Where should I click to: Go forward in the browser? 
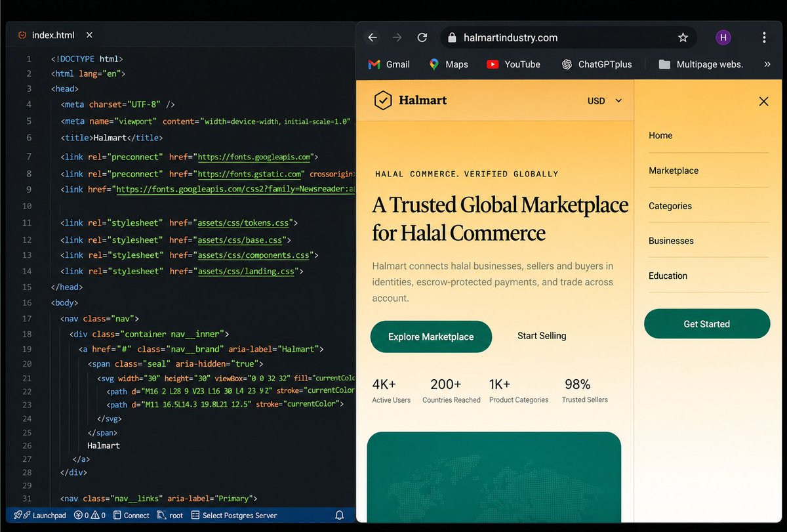(397, 37)
